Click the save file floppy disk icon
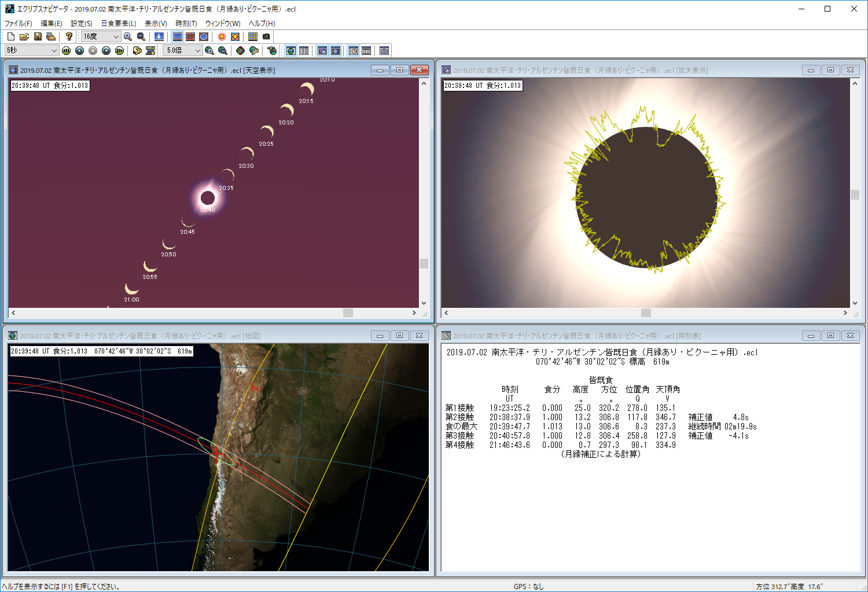Viewport: 868px width, 592px height. point(38,36)
